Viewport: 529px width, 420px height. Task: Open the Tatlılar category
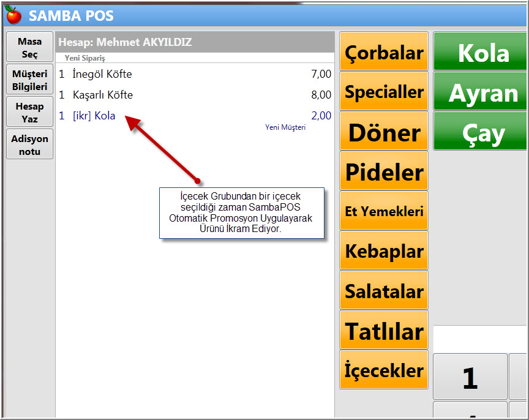click(383, 330)
